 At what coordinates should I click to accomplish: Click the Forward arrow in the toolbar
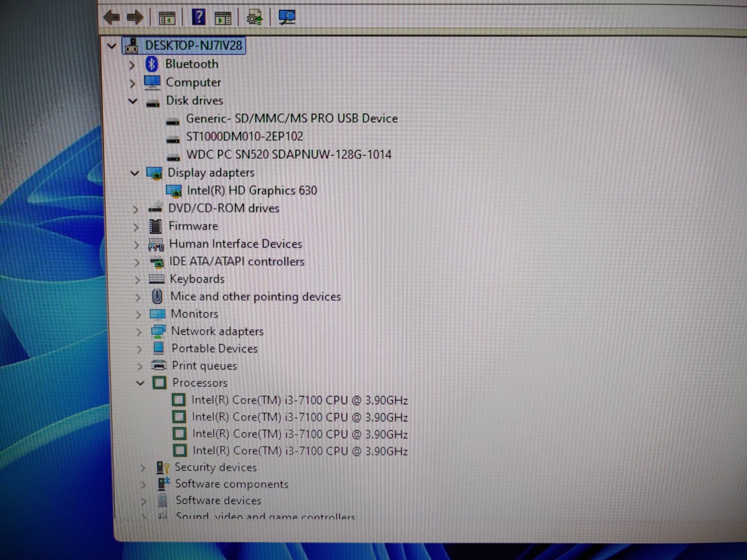coord(135,18)
